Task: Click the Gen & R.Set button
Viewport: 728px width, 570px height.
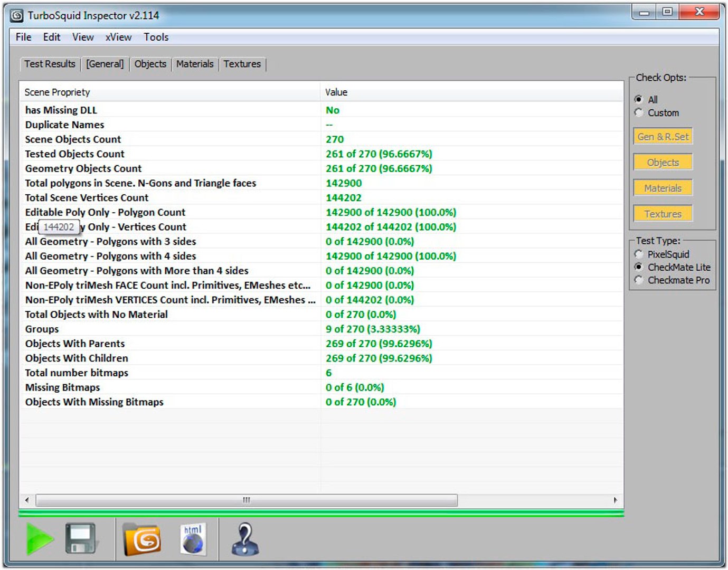Action: click(663, 137)
